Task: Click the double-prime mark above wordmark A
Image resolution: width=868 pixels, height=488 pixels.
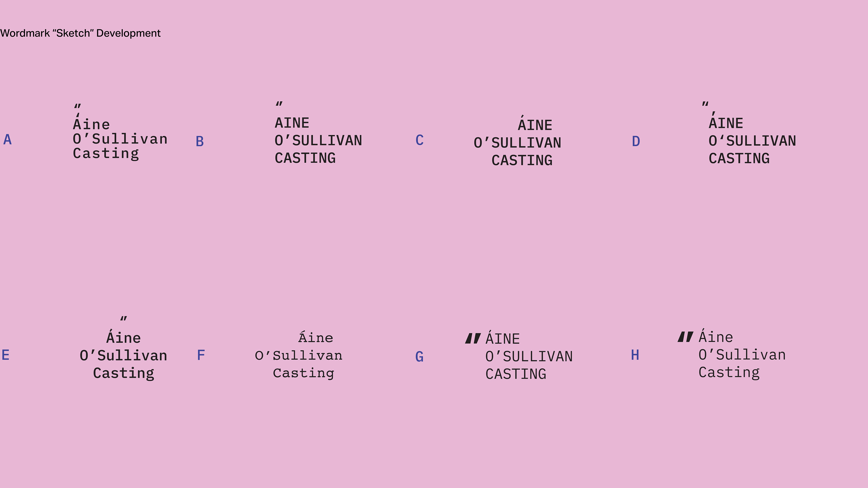Action: point(78,106)
